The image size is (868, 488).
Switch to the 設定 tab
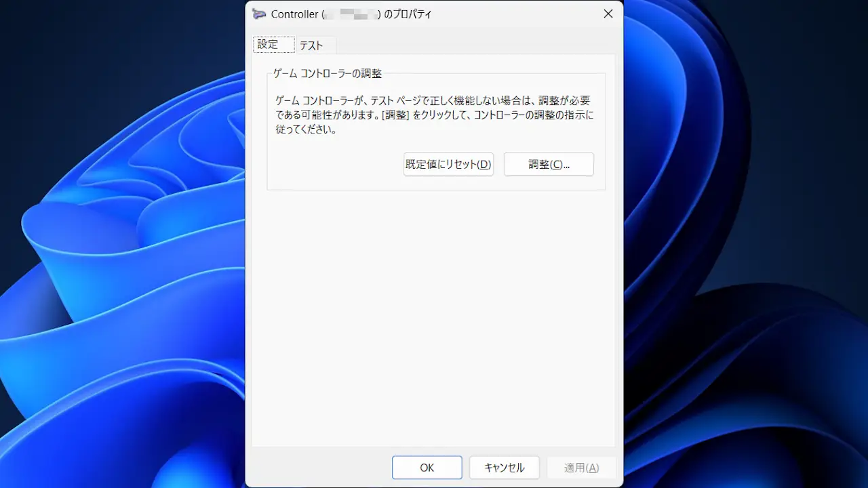click(x=268, y=45)
